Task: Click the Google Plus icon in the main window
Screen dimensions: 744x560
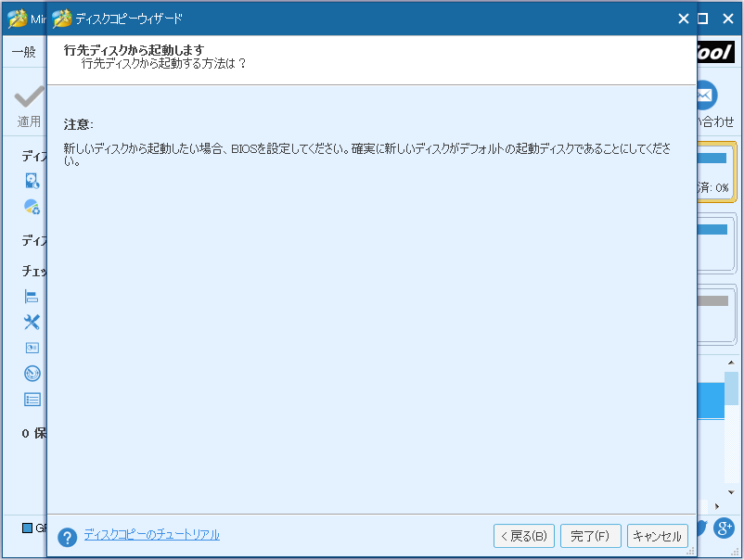Action: click(725, 528)
